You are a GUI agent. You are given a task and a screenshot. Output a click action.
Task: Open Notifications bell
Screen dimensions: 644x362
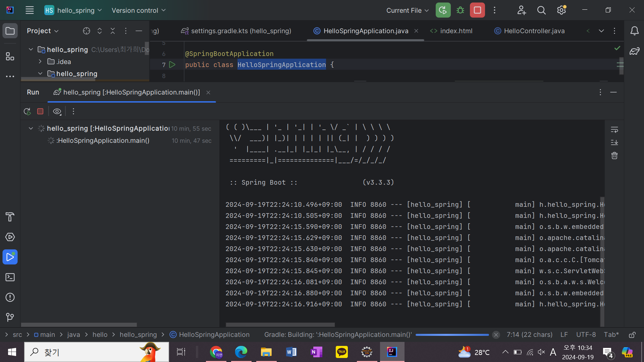tap(634, 31)
